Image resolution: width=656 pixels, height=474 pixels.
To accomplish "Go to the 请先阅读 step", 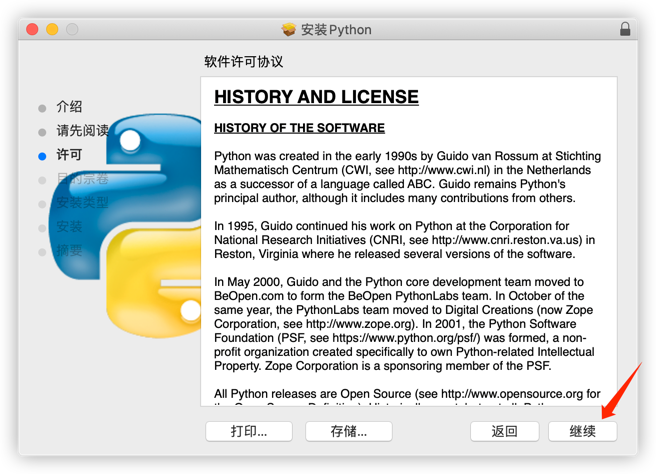I will tap(82, 131).
